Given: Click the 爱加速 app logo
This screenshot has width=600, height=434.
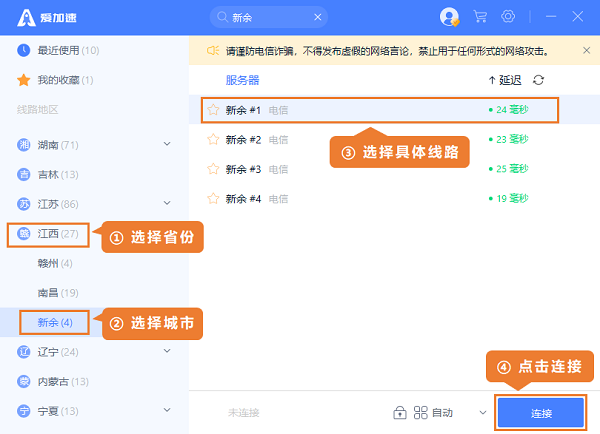Looking at the screenshot, I should point(47,18).
